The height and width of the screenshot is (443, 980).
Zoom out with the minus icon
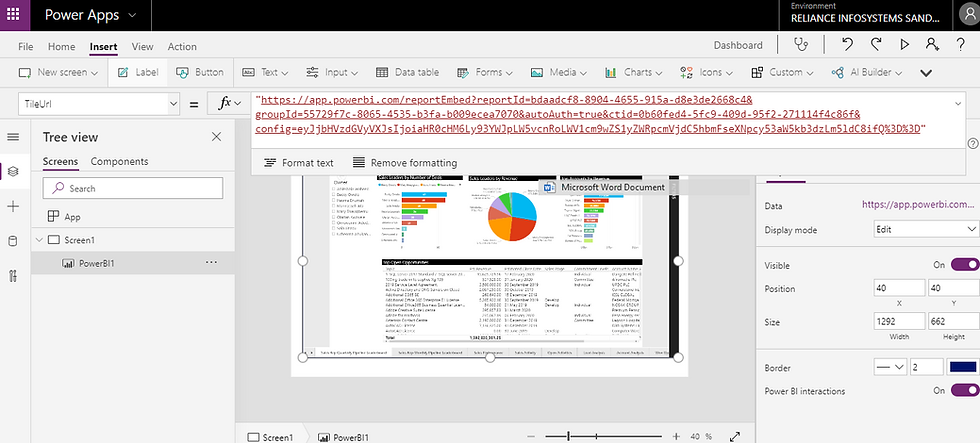tap(531, 436)
